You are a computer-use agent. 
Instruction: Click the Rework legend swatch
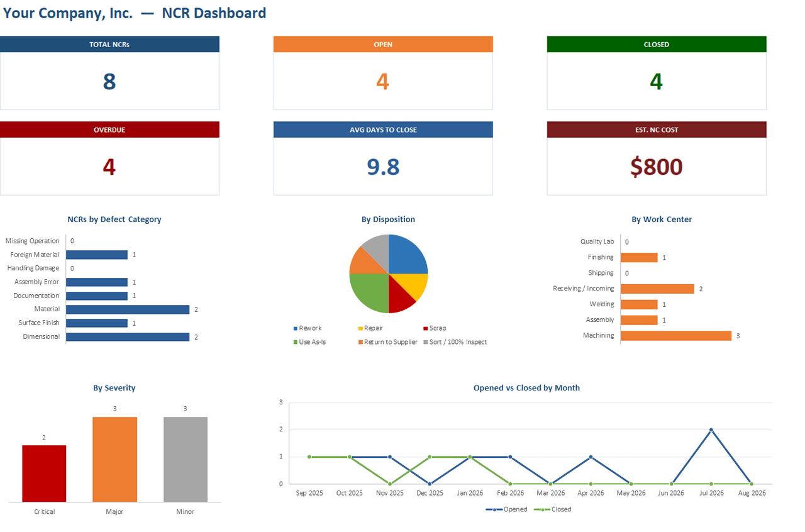click(x=296, y=328)
